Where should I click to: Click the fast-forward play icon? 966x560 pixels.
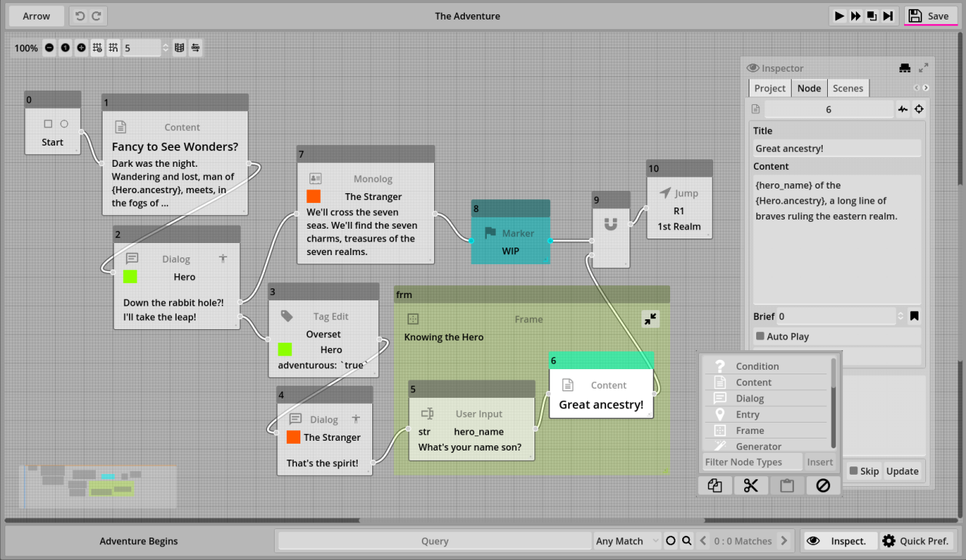pos(856,16)
